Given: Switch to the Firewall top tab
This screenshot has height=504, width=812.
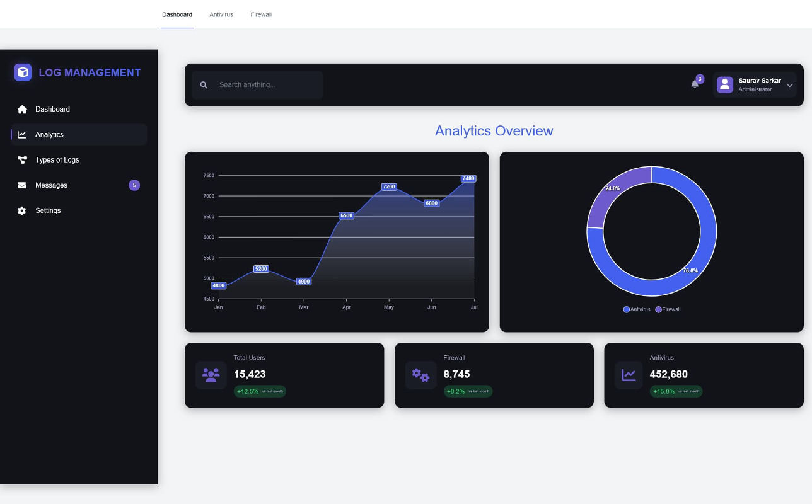Looking at the screenshot, I should point(261,14).
